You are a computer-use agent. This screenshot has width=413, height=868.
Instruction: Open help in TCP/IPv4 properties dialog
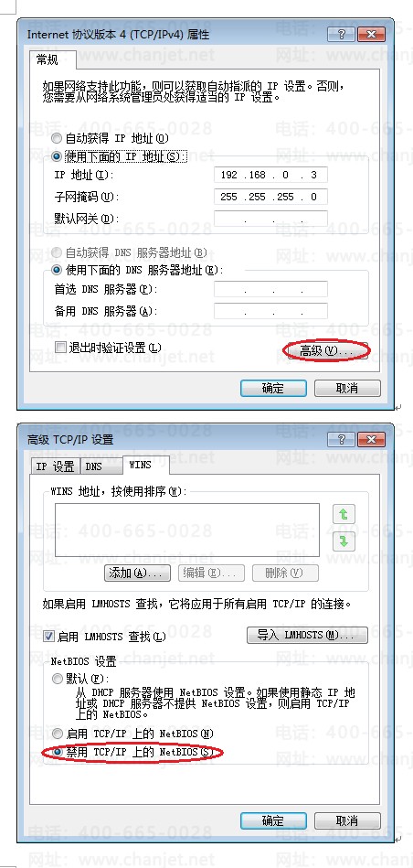click(341, 35)
